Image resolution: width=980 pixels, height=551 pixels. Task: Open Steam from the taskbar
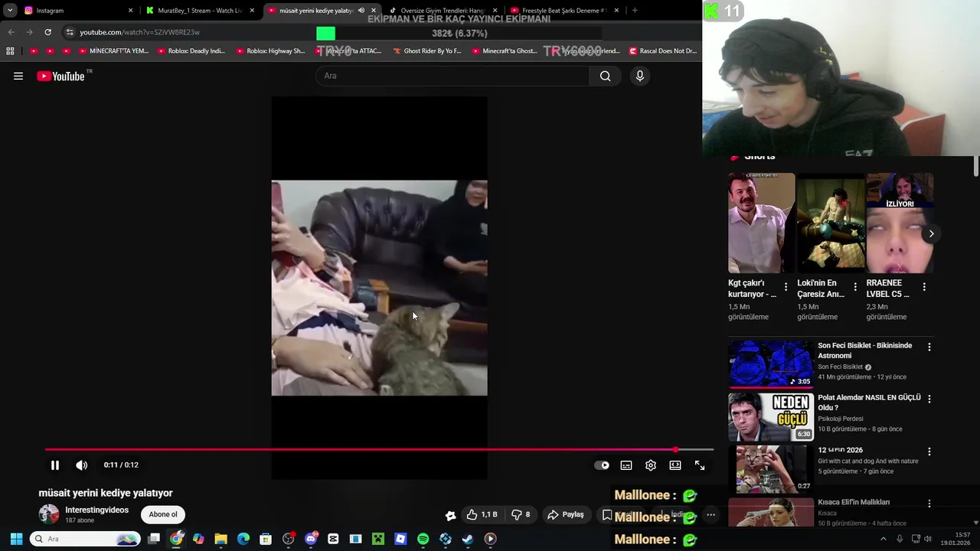[x=468, y=539]
